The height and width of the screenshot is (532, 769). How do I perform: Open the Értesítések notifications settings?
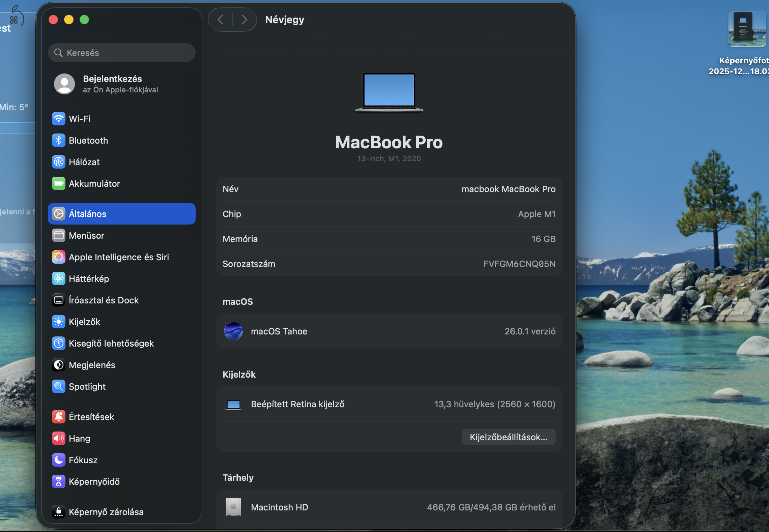tap(91, 417)
